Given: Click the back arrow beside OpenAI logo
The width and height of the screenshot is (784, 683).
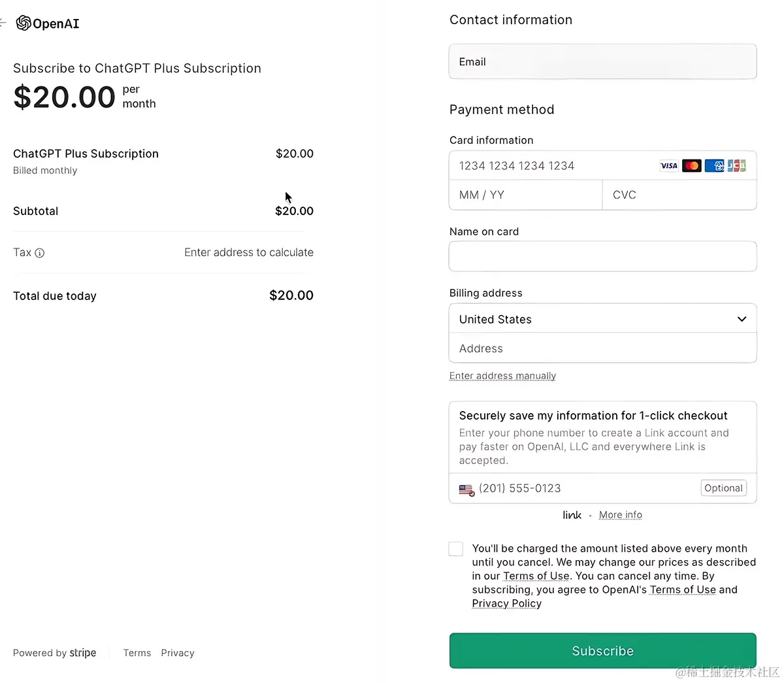Looking at the screenshot, I should pyautogui.click(x=3, y=24).
